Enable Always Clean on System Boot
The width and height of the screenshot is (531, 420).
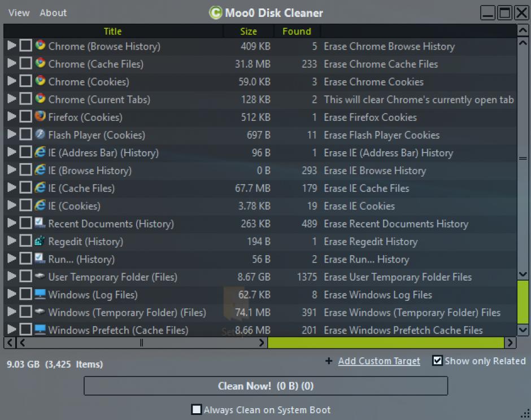click(x=197, y=409)
